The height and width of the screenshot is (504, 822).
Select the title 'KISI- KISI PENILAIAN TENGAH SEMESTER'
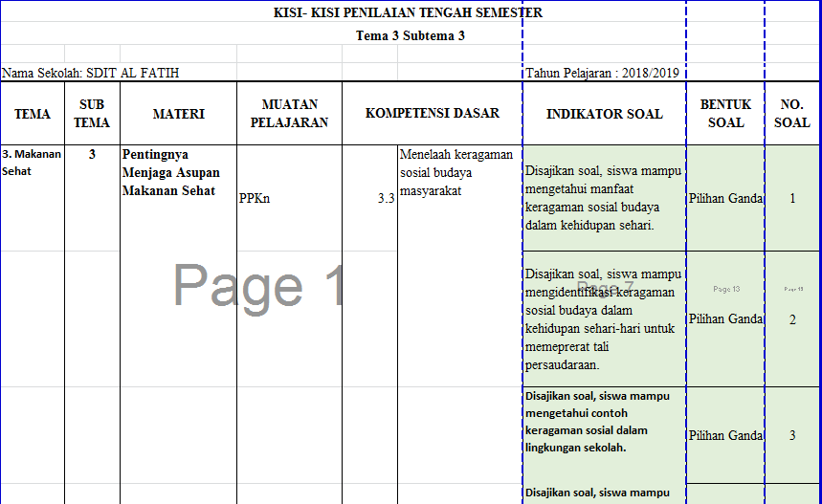(408, 12)
